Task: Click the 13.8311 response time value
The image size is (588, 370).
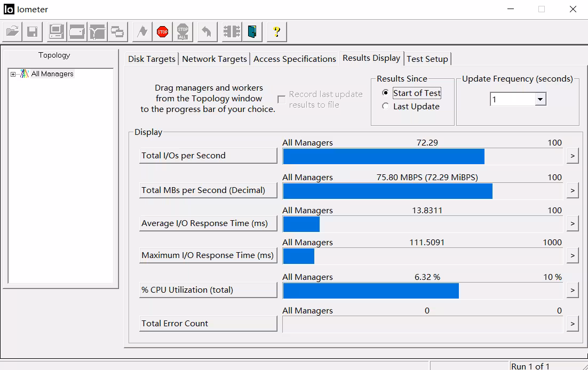Action: click(x=427, y=210)
